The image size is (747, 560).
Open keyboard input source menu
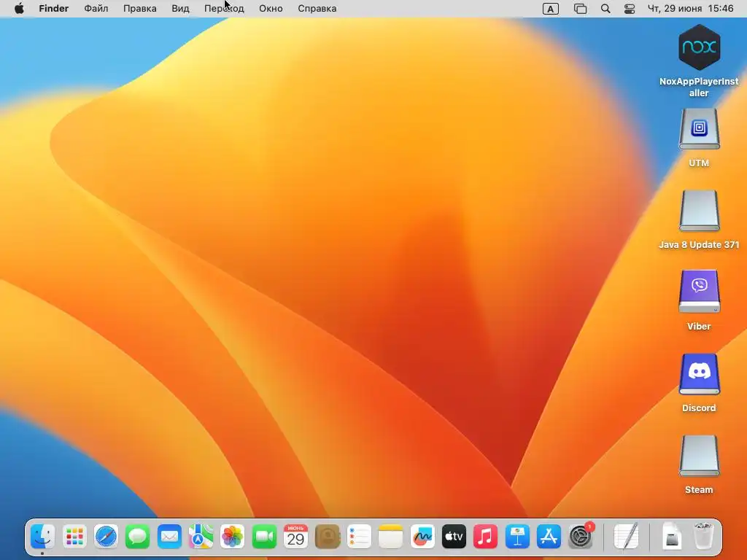point(550,9)
